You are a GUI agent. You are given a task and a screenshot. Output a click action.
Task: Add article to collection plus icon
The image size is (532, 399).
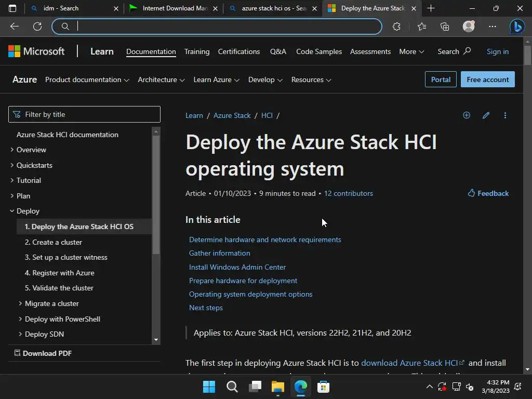click(467, 115)
